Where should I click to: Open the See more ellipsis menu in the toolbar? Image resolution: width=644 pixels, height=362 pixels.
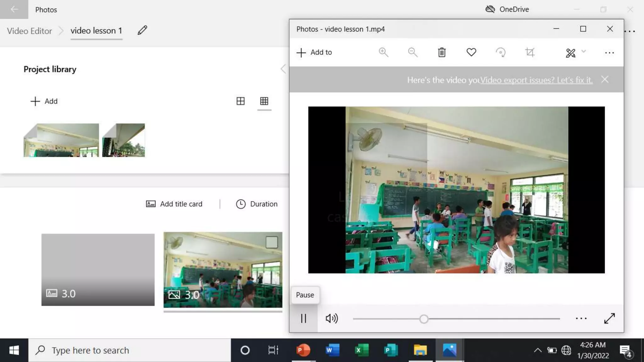[609, 53]
